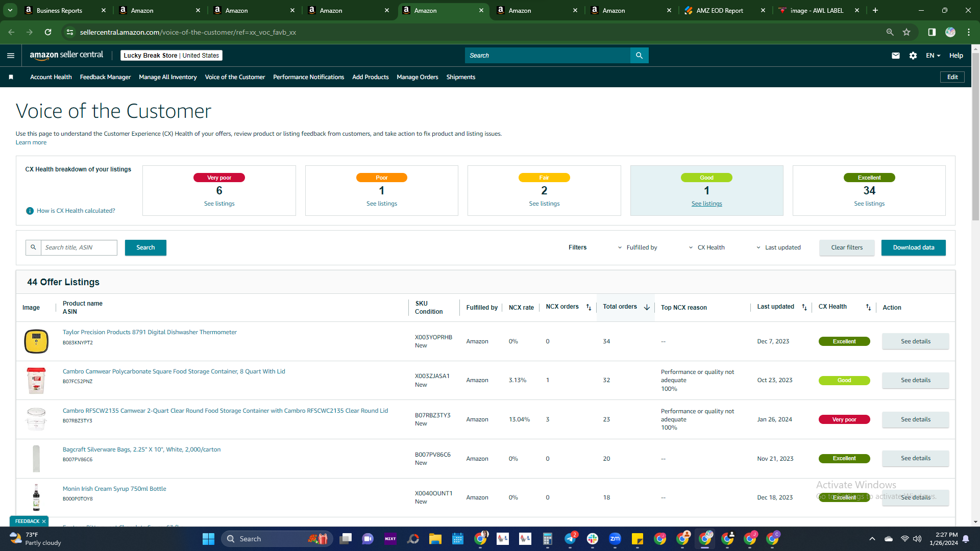Click the Very poor red status badge on the card
The image size is (980, 551).
point(219,178)
